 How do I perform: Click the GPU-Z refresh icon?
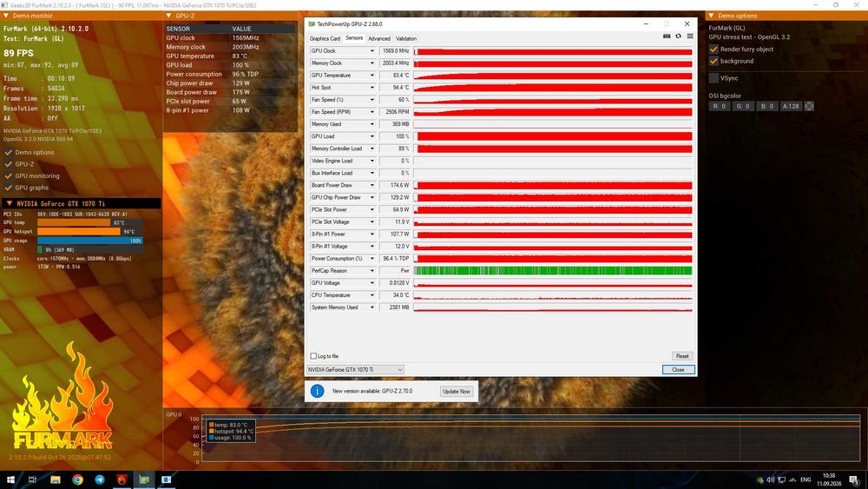click(x=678, y=36)
